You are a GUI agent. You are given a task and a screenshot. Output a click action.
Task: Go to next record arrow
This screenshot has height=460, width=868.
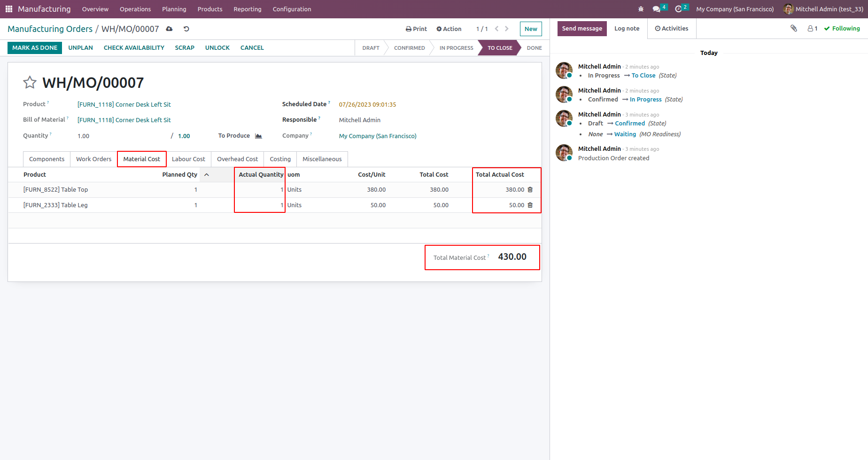[507, 29]
